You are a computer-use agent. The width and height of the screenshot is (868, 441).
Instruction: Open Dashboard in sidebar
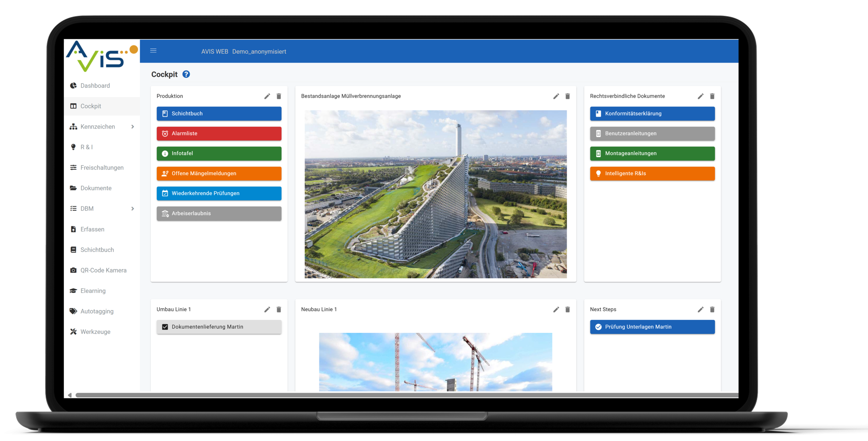(x=95, y=86)
